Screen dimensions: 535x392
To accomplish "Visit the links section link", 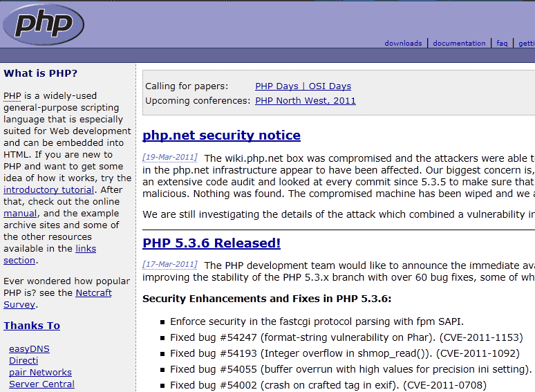I will [86, 248].
